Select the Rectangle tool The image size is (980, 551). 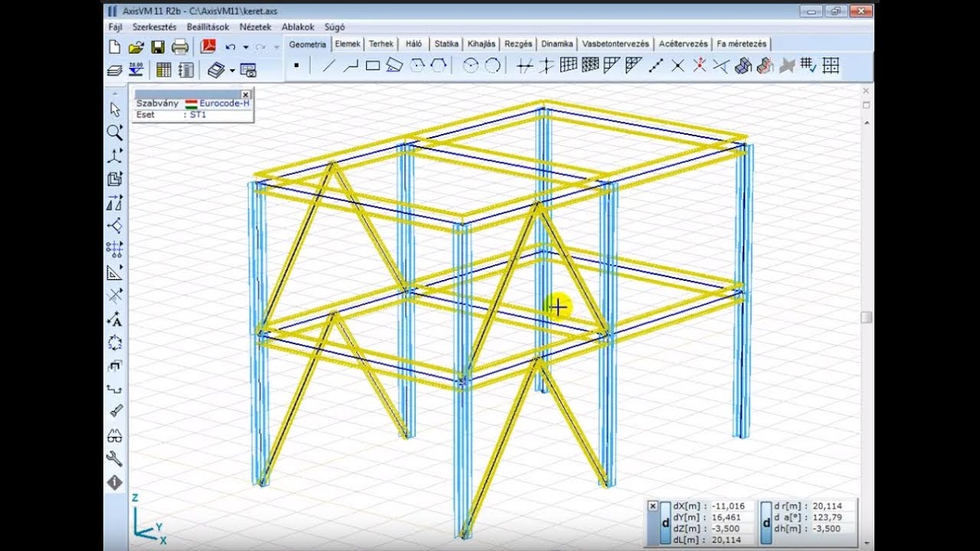click(373, 66)
